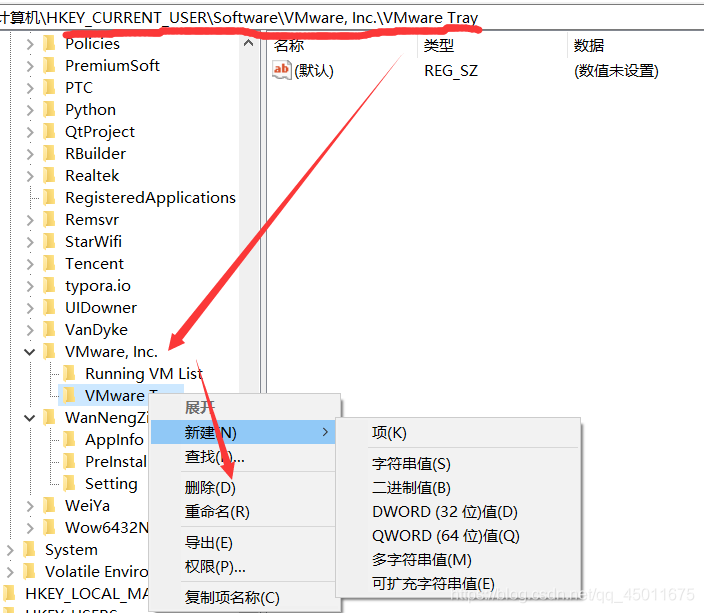
Task: Choose 删除(D) from the context menu
Action: coord(210,488)
